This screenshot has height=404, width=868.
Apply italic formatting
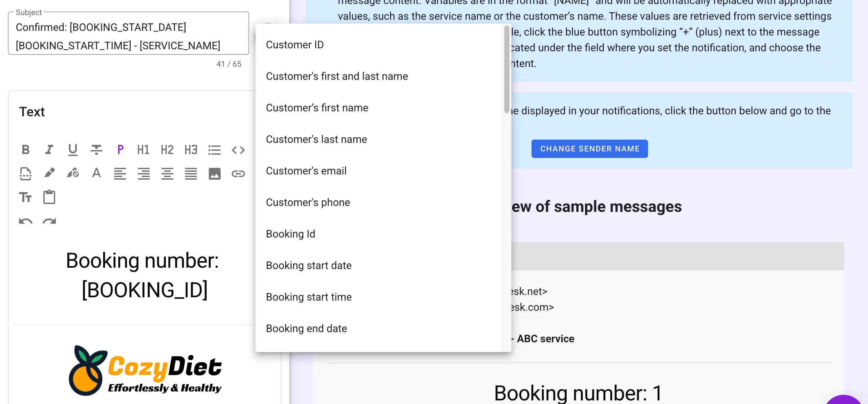(x=49, y=149)
